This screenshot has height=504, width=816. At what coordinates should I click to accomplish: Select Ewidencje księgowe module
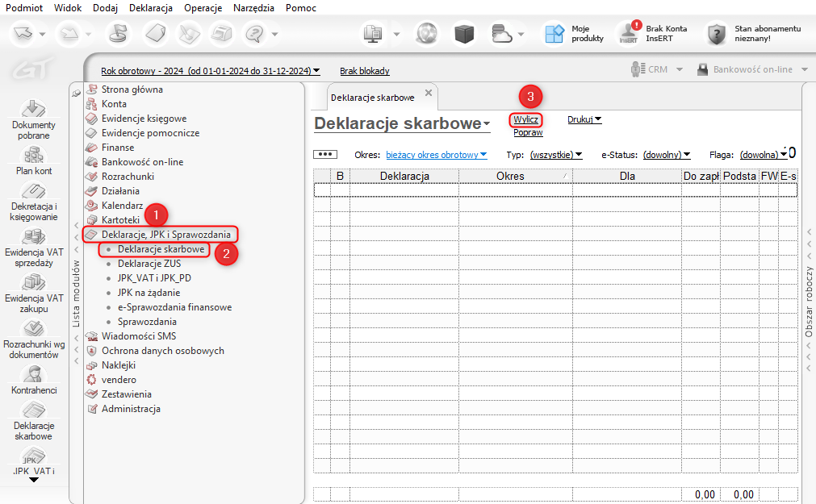(144, 119)
